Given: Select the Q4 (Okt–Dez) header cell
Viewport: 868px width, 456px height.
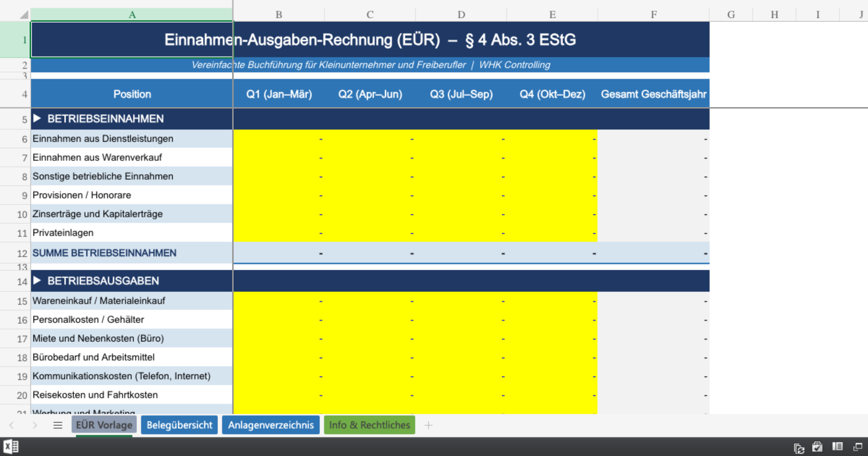Looking at the screenshot, I should (x=552, y=94).
